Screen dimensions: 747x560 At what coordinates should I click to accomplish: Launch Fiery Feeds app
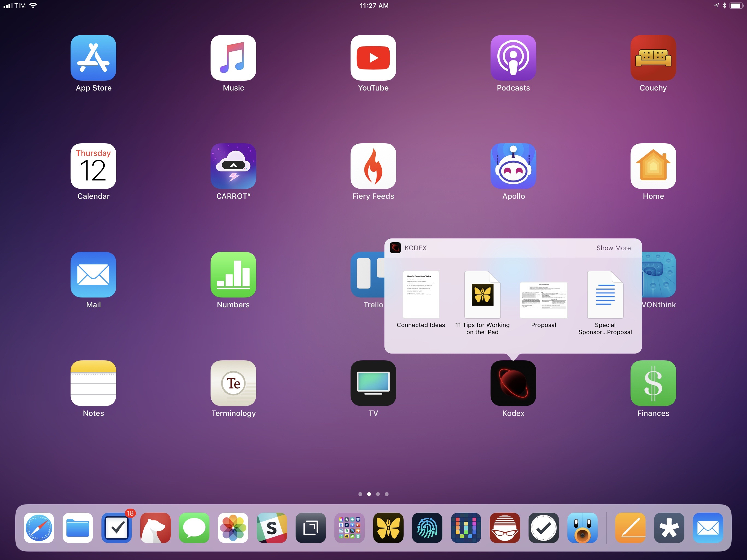point(373,166)
